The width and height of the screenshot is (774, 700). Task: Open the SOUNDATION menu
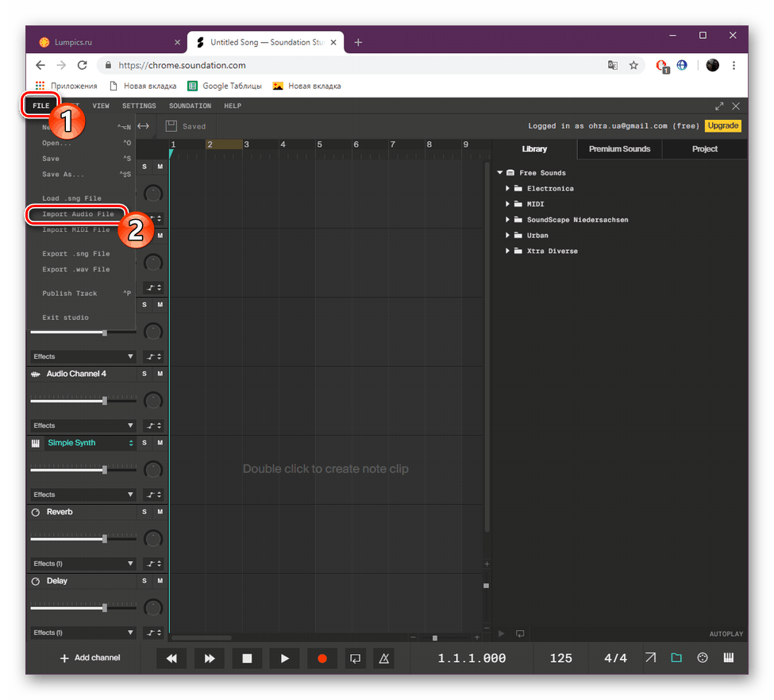[190, 105]
